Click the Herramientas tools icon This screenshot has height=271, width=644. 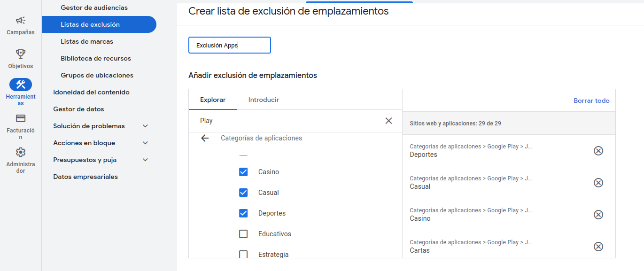[x=20, y=84]
